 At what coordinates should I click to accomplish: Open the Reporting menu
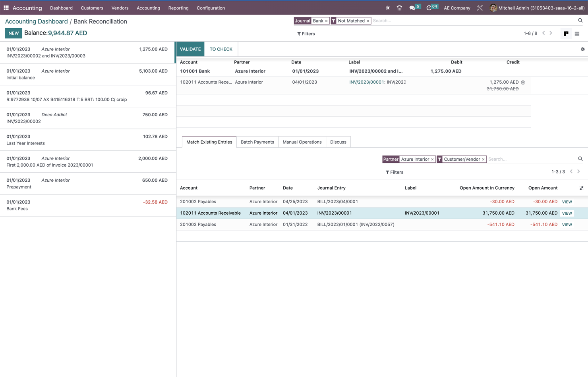point(178,8)
